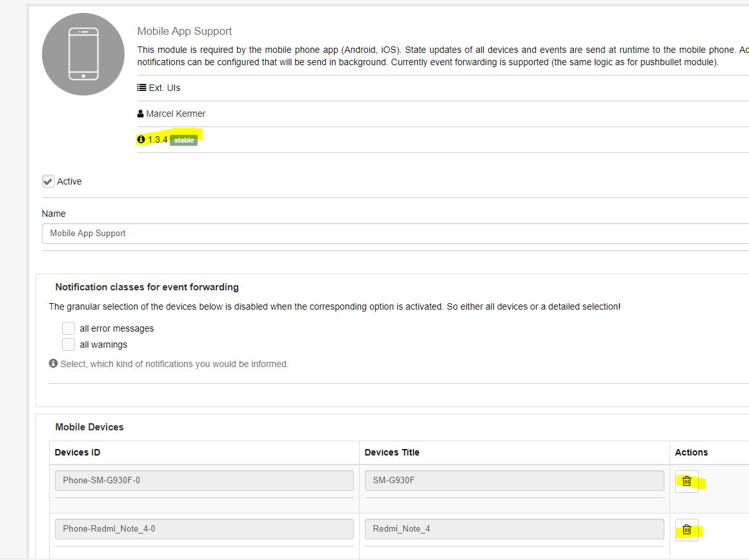Click the Marcel Kermer author name
The height and width of the screenshot is (560, 749).
point(176,114)
